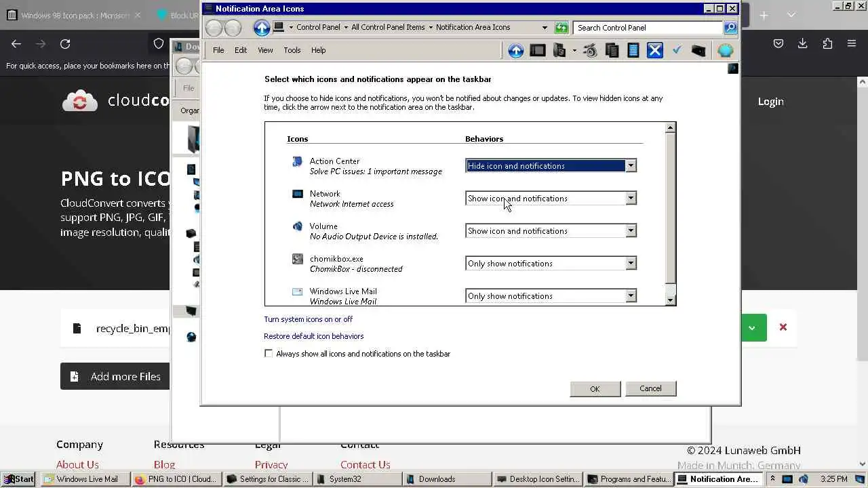Image resolution: width=868 pixels, height=488 pixels.
Task: Open Windows Live Mail behavior dropdown
Action: [x=631, y=296]
